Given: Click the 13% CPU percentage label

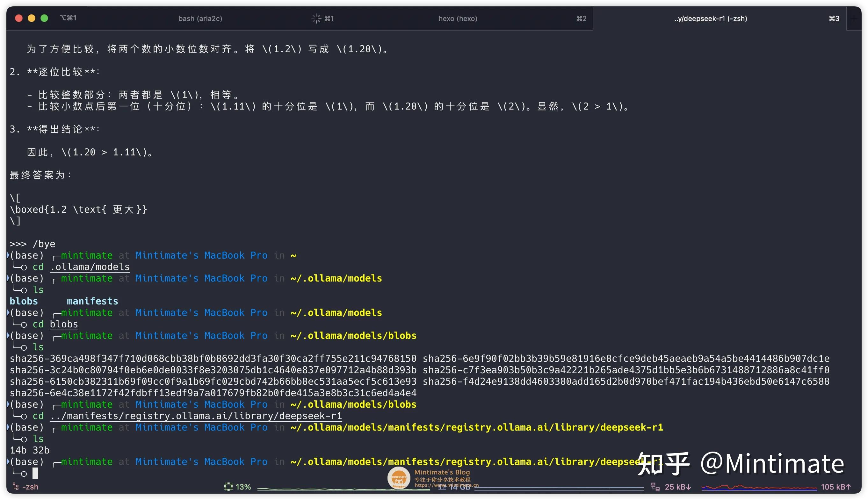Looking at the screenshot, I should coord(243,487).
